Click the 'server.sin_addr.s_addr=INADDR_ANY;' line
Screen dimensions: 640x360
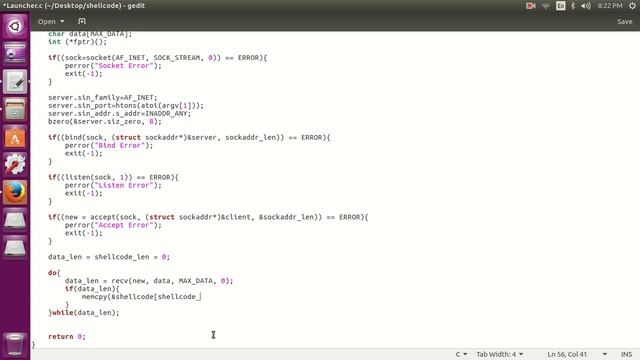coord(119,113)
